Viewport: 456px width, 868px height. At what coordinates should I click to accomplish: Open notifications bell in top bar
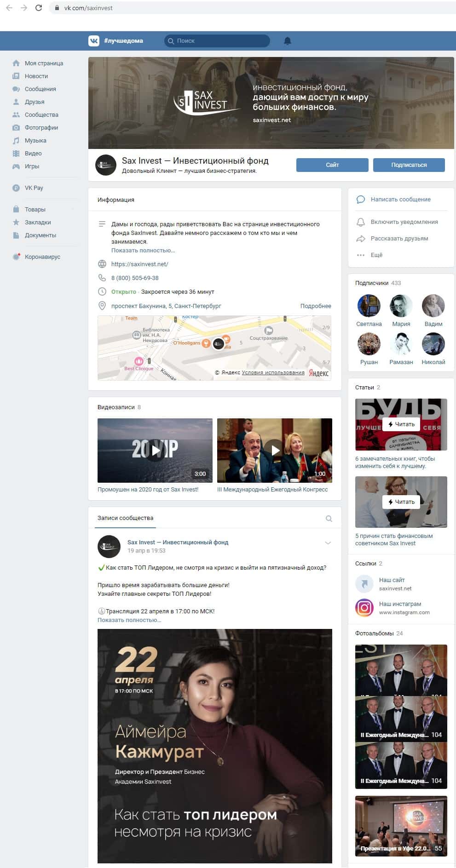pyautogui.click(x=288, y=41)
